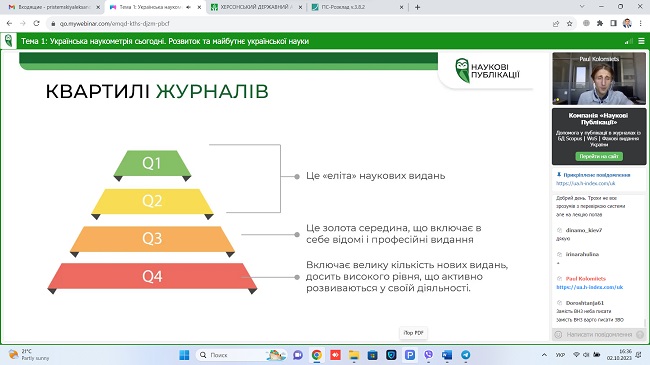Image resolution: width=650 pixels, height=365 pixels.
Task: Send the chat message with send icon
Action: tap(640, 334)
